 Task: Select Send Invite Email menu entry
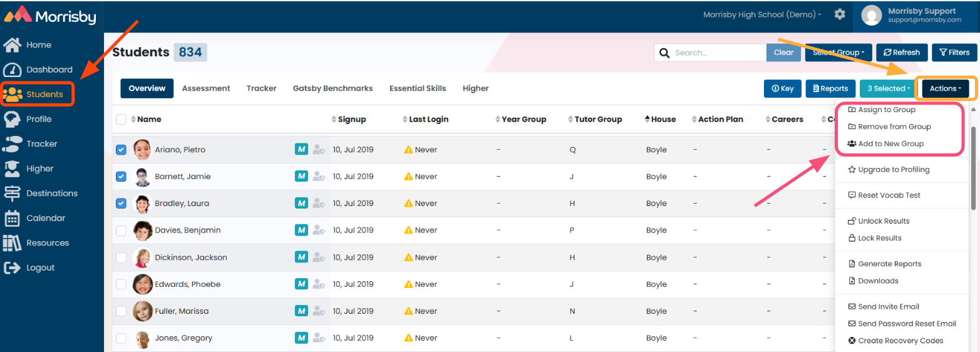(x=884, y=306)
